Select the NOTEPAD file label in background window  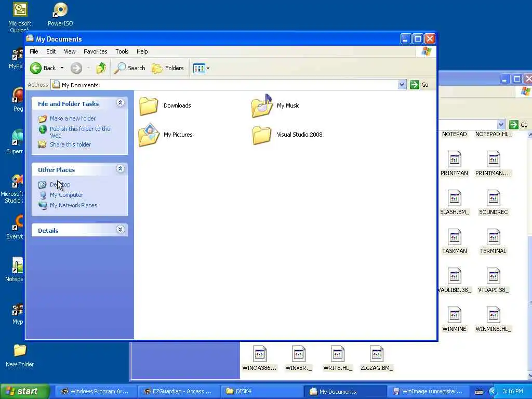[454, 135]
